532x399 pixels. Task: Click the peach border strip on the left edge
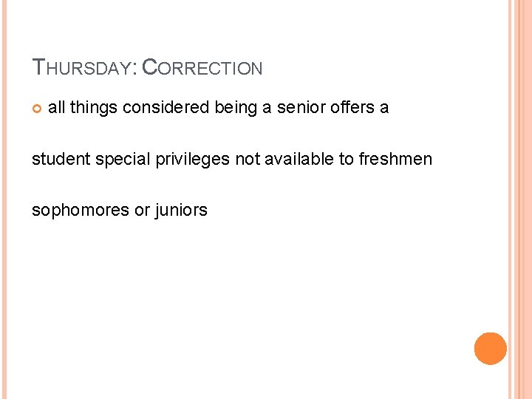[x=4, y=199]
